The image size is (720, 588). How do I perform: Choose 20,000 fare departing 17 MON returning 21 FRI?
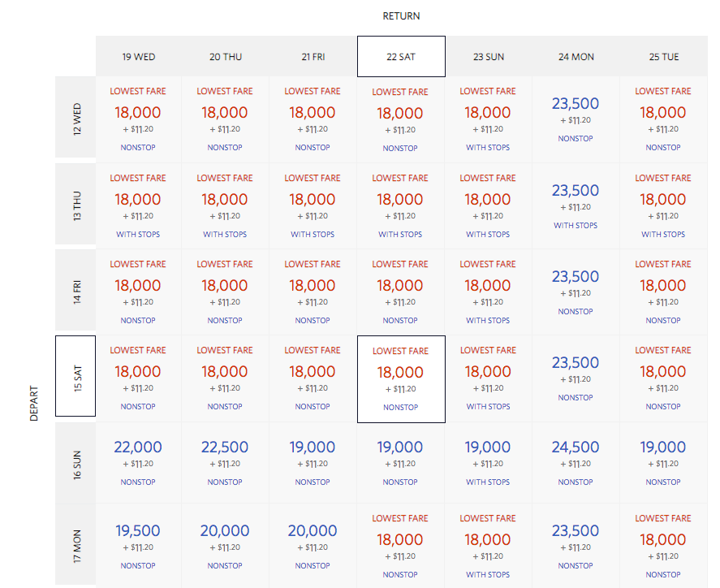(313, 546)
